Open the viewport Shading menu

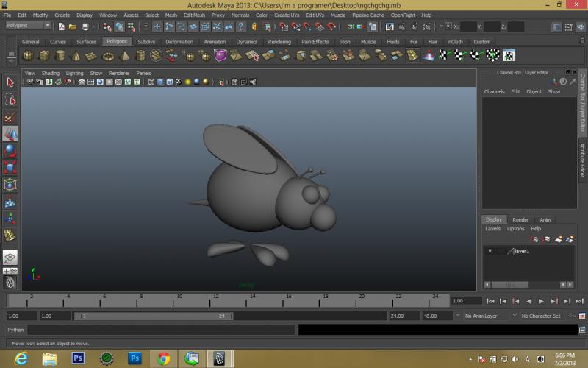pos(51,74)
